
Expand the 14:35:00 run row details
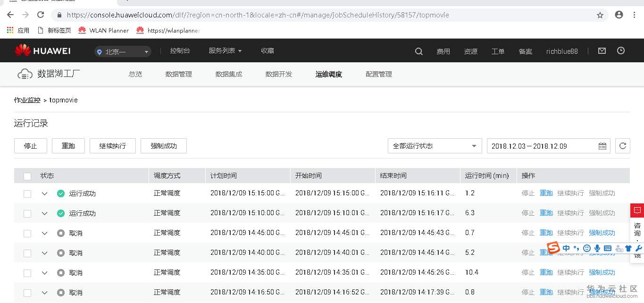(44, 273)
